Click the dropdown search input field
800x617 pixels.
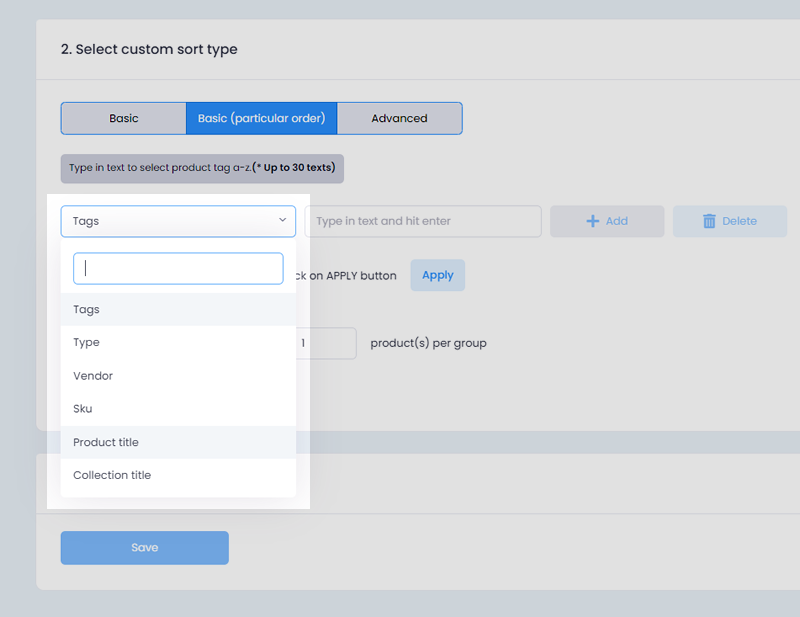178,268
